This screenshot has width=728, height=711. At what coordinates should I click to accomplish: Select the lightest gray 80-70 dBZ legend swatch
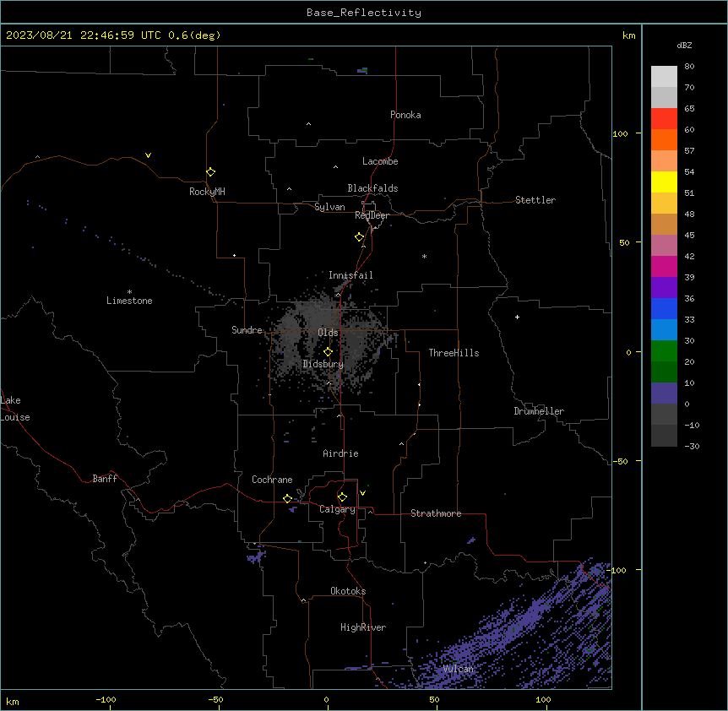664,77
